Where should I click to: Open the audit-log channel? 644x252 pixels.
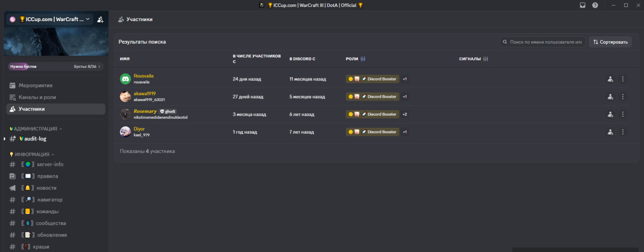(x=56, y=138)
